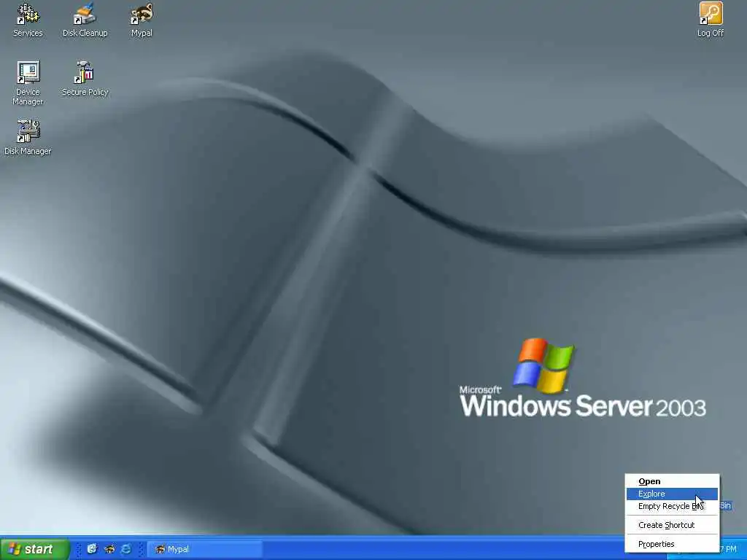Select the Log Off desktop icon

711,20
